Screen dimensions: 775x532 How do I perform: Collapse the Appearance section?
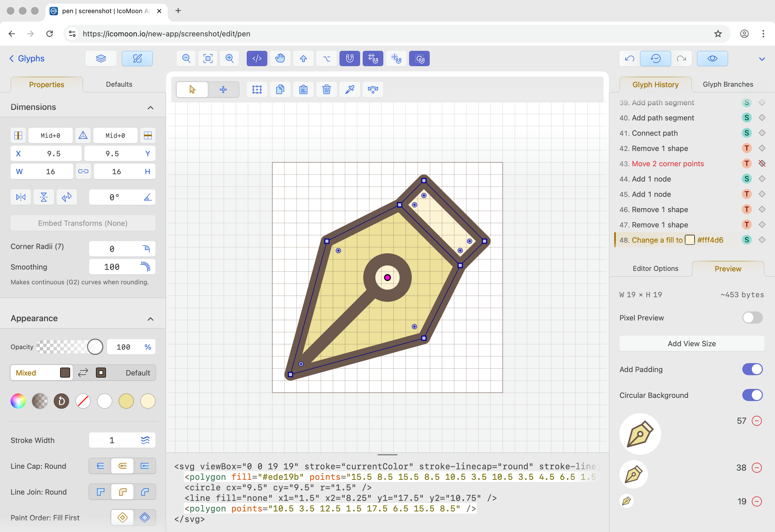pos(150,319)
